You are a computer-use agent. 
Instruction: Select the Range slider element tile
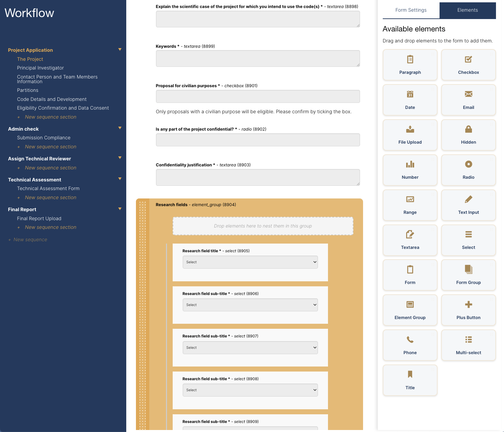coord(410,205)
